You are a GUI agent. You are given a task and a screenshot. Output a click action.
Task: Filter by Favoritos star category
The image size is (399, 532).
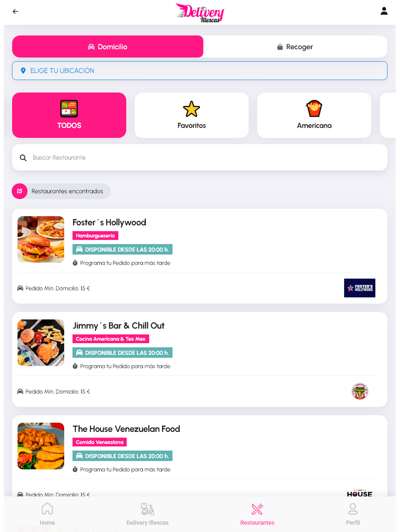click(192, 115)
